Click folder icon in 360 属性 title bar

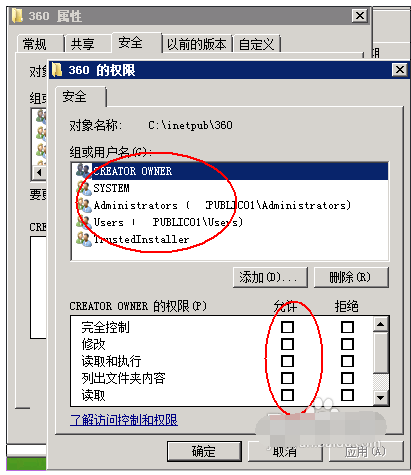(17, 16)
